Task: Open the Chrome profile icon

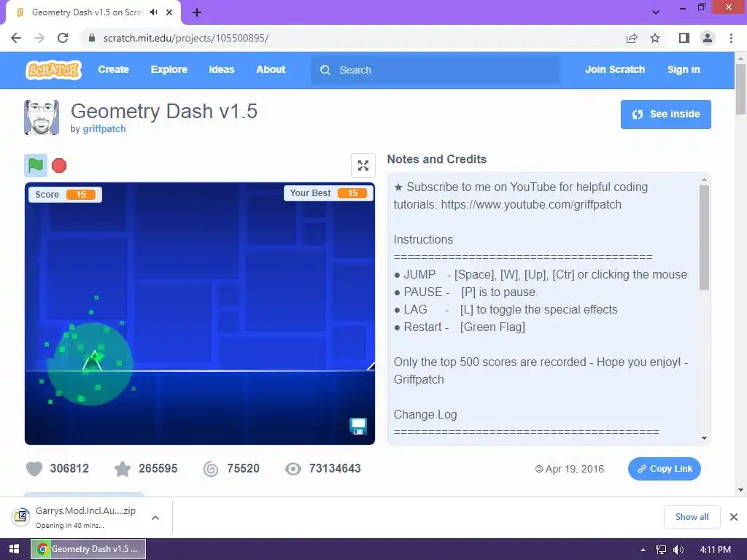Action: pos(708,38)
